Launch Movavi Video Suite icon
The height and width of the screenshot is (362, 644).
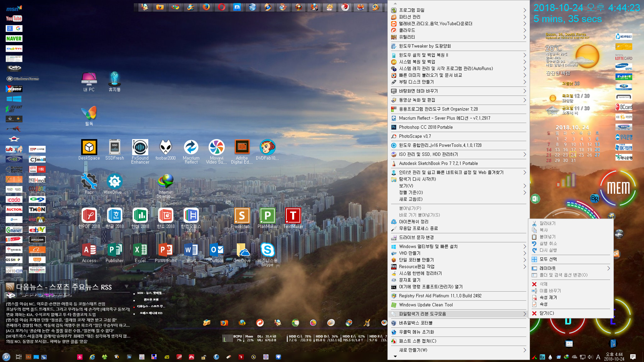(216, 152)
